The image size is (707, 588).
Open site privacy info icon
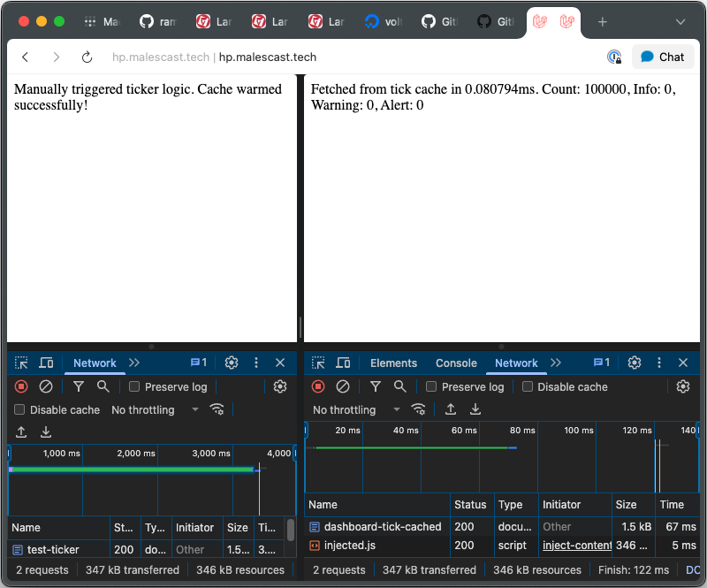pyautogui.click(x=614, y=57)
